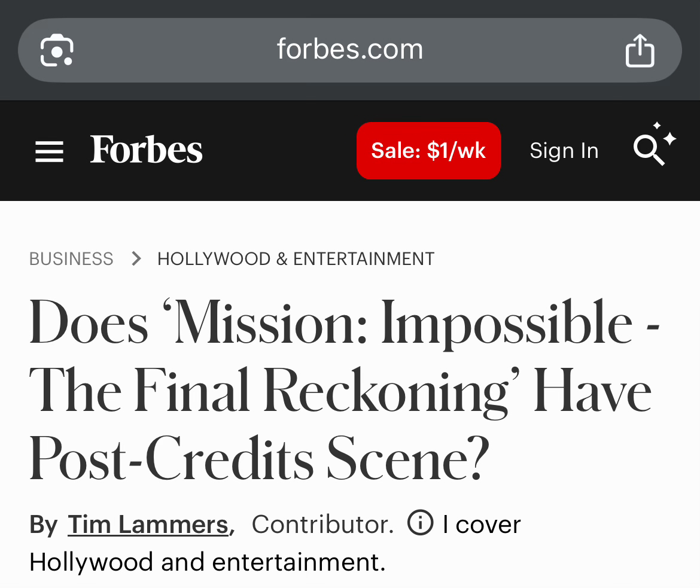Viewport: 700px width, 588px height.
Task: Open the hamburger menu
Action: pyautogui.click(x=49, y=151)
